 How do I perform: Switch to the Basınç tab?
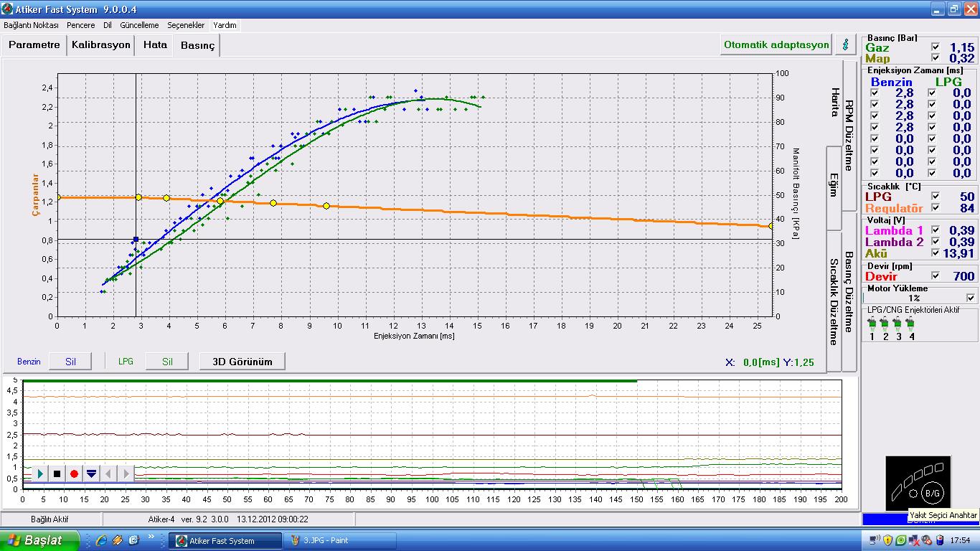[x=197, y=45]
